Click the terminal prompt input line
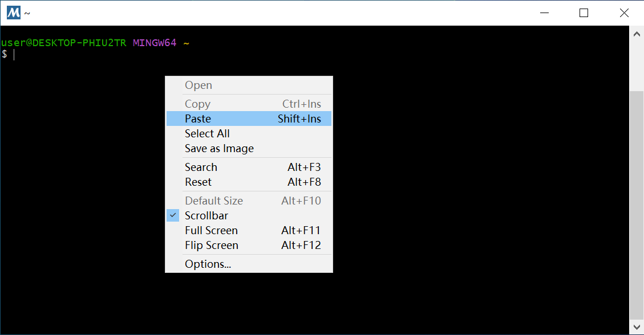 (x=86, y=55)
